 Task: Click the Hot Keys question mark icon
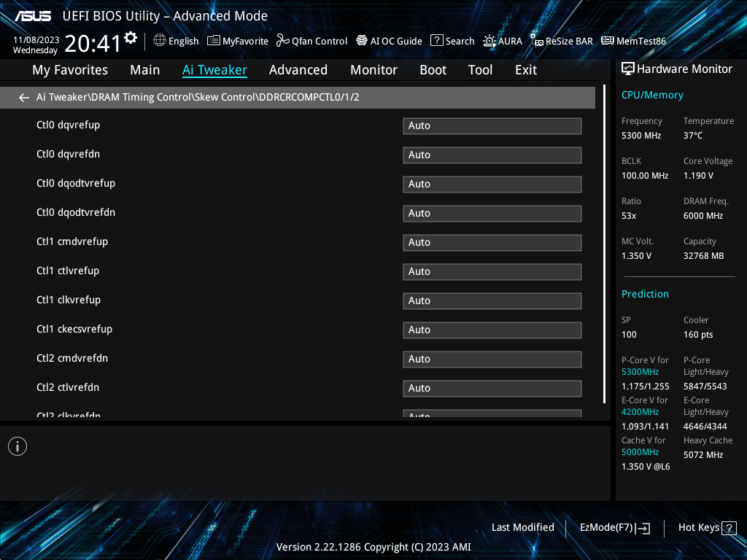point(729,528)
